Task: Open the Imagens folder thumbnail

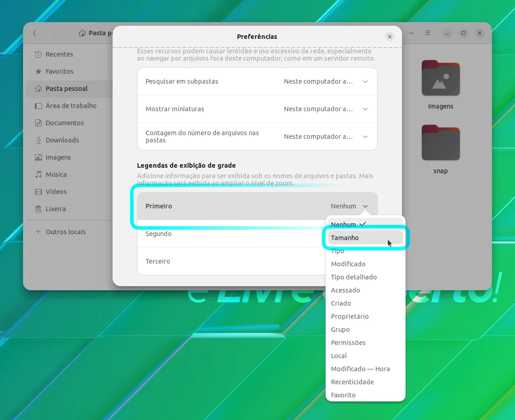Action: coord(440,78)
